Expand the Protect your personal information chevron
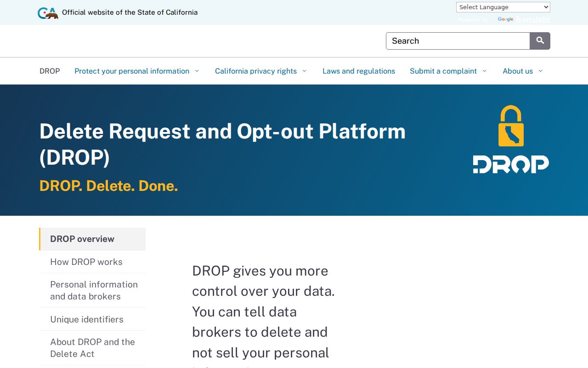 [197, 71]
